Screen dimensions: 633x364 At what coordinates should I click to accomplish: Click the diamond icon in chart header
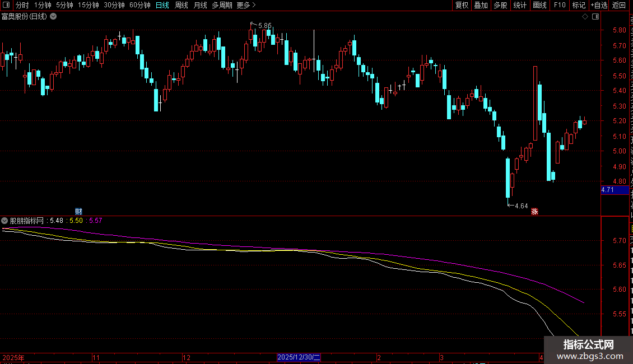pyautogui.click(x=585, y=17)
